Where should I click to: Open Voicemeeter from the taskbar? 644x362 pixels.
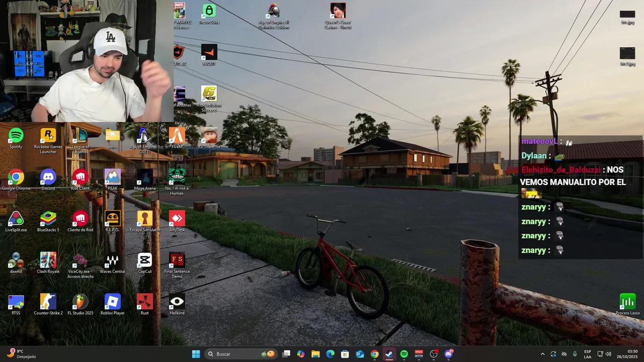pyautogui.click(x=419, y=354)
